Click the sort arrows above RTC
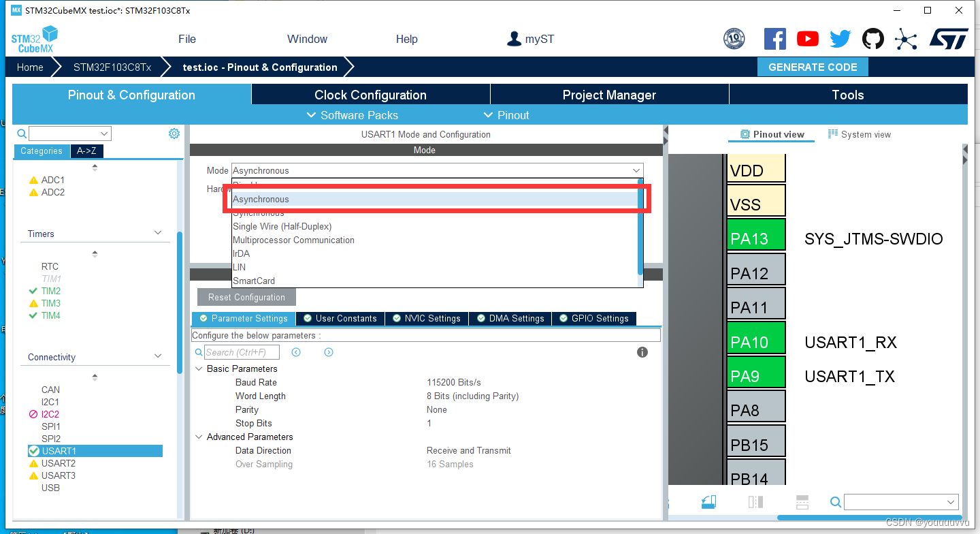The image size is (980, 534). (x=95, y=254)
